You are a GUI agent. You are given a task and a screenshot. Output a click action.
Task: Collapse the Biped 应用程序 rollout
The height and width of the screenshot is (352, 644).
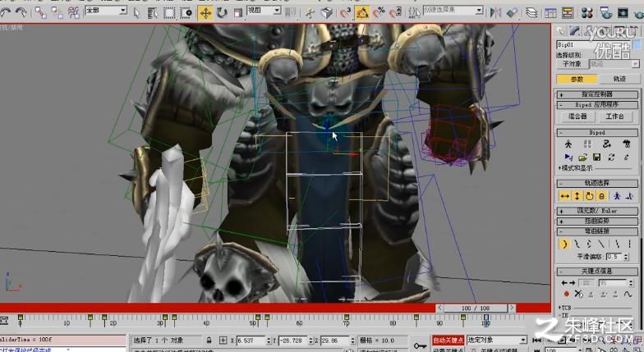point(597,105)
